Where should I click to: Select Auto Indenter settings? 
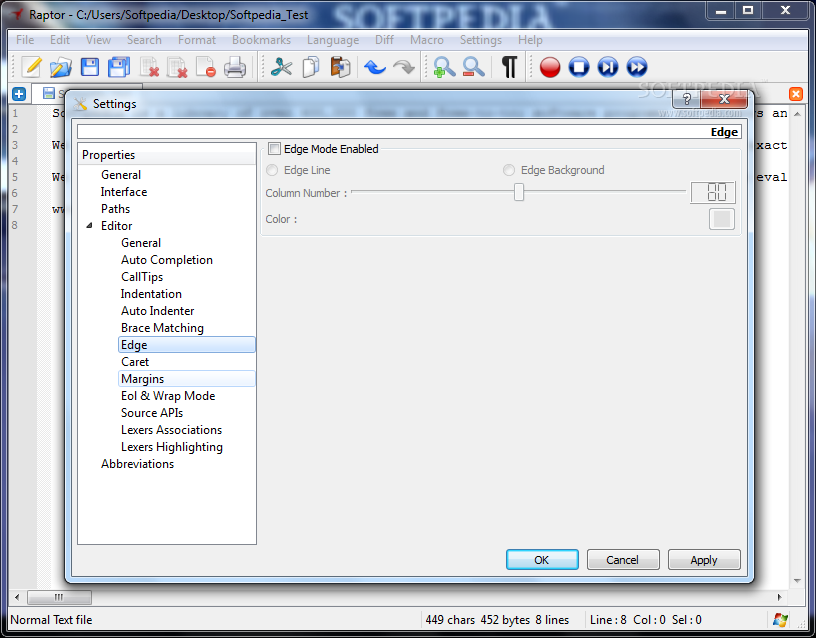pyautogui.click(x=157, y=311)
